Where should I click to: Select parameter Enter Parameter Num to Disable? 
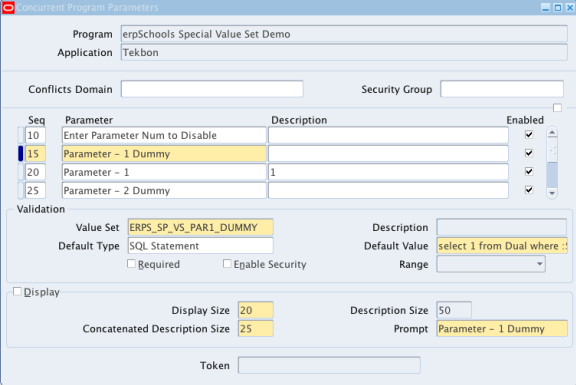pyautogui.click(x=164, y=135)
